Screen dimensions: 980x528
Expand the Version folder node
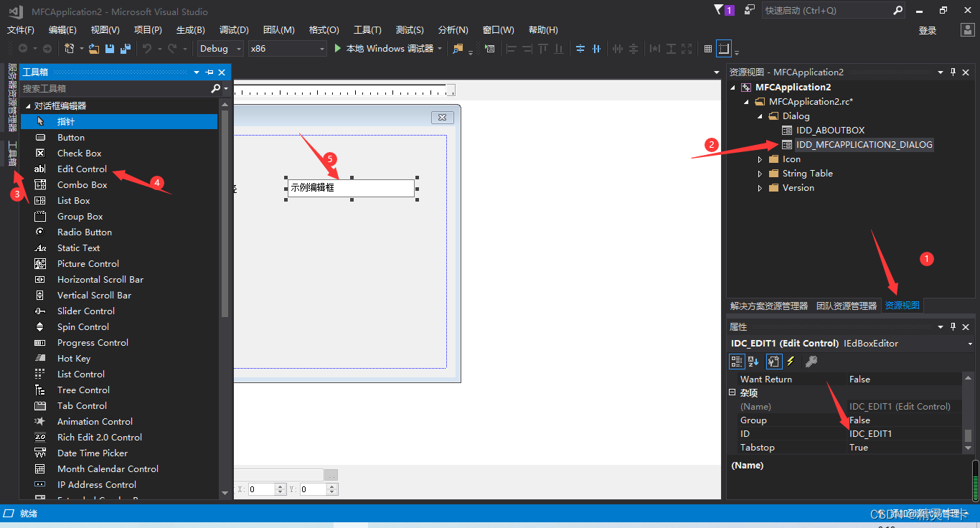coord(760,188)
